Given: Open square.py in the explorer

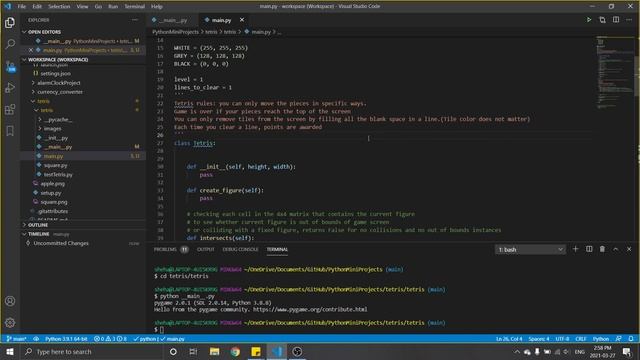Looking at the screenshot, I should (x=55, y=165).
